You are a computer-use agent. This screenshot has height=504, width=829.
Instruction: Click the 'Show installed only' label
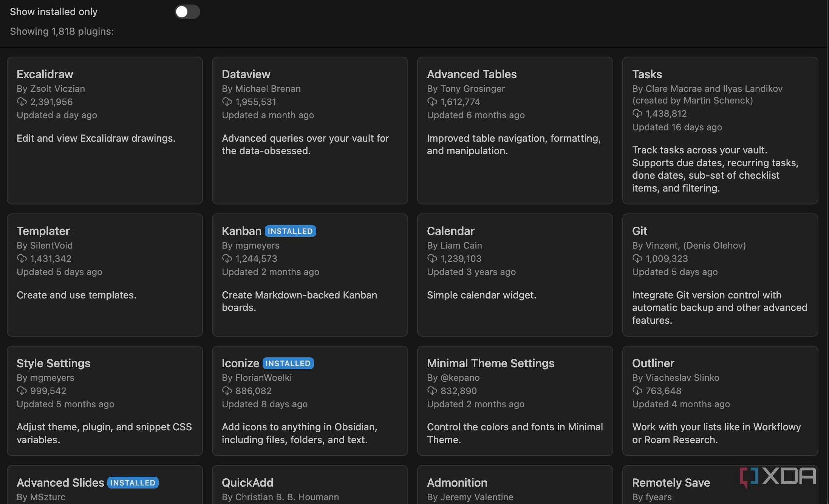click(54, 12)
